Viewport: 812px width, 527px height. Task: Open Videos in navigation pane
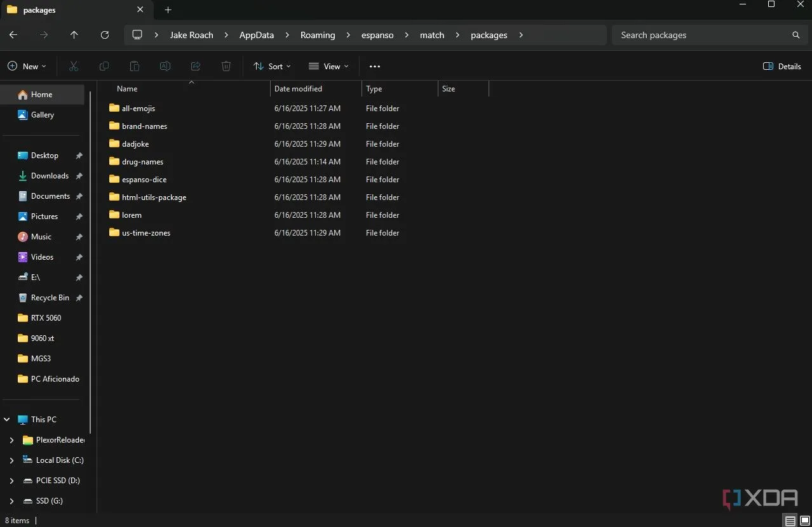pos(42,257)
